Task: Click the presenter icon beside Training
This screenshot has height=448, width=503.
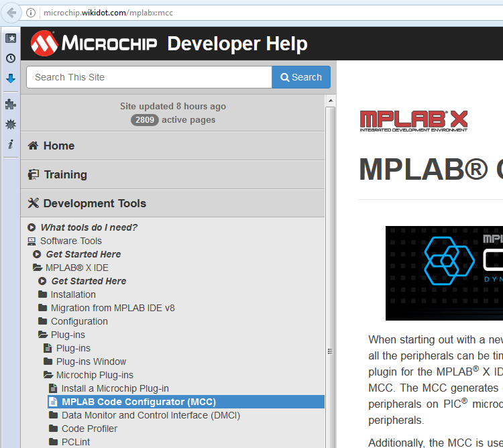Action: click(34, 174)
